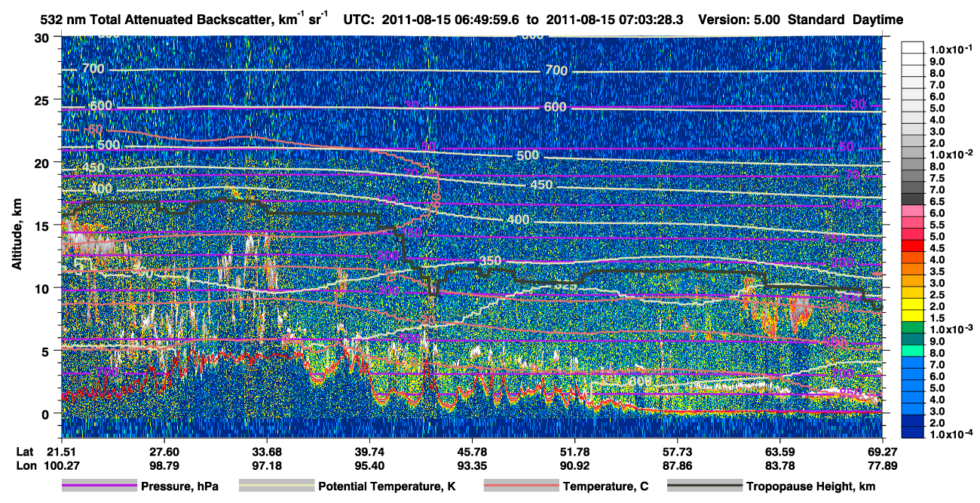Click the salmon Temperature legend line sample
Image resolution: width=980 pixels, height=503 pixels.
520,486
